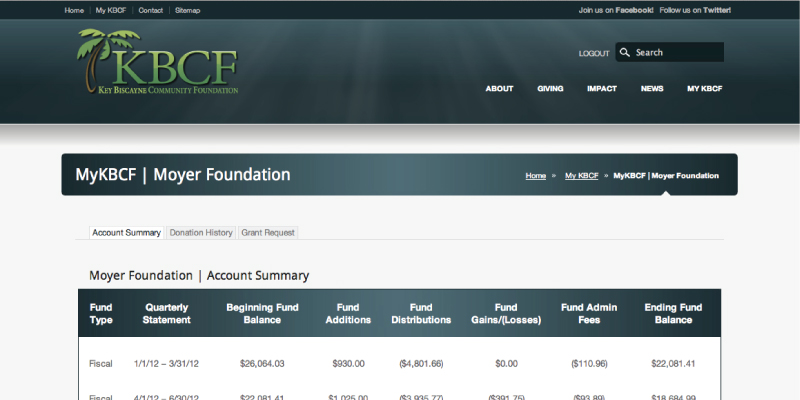Viewport: 800px width, 400px height.
Task: Switch to the Donation History tab
Action: [201, 233]
